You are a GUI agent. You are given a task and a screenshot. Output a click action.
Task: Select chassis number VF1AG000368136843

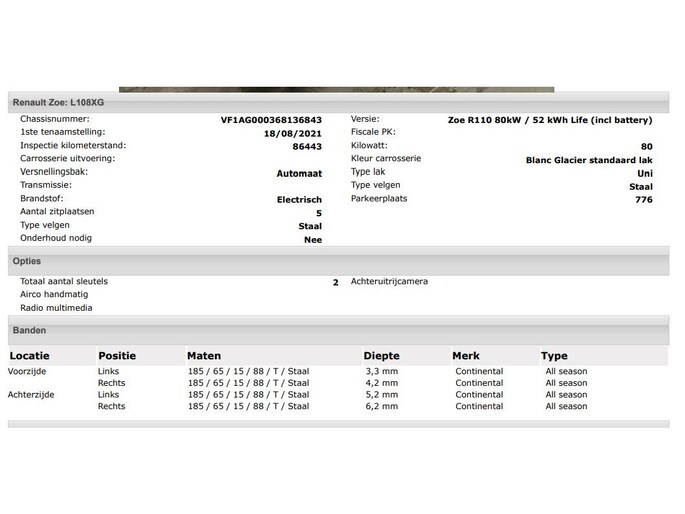point(271,120)
